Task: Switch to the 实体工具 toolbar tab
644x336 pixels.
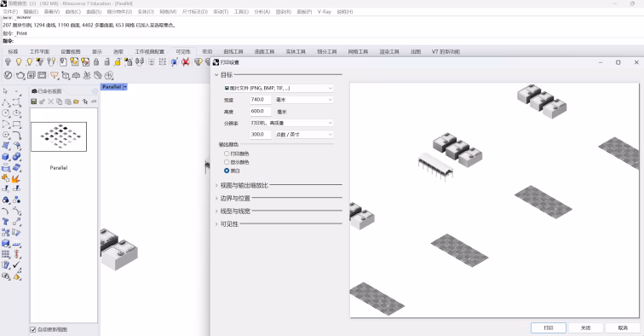Action: point(296,52)
